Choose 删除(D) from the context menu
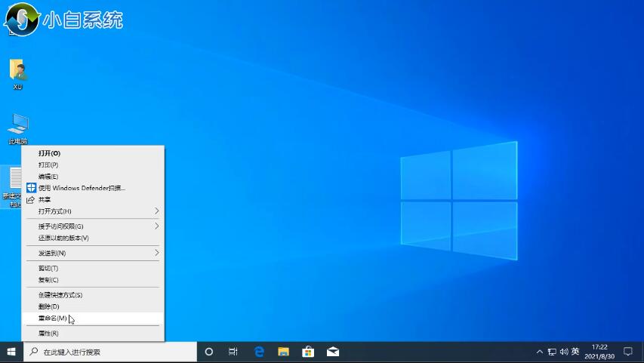Screen dimensions: 644x363 click(x=49, y=306)
